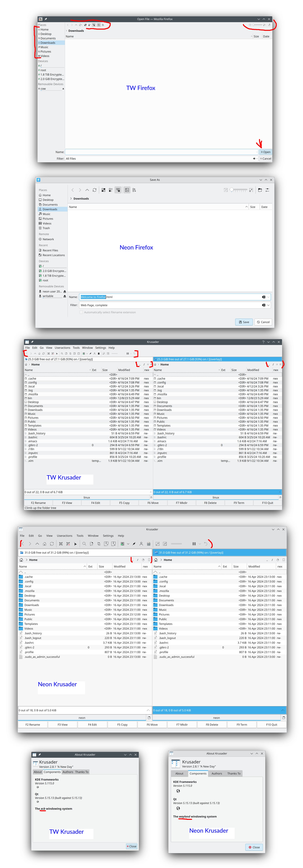Open the Qt globe link in Neon's About Krusader
This screenshot has width=303, height=868.
point(178,808)
